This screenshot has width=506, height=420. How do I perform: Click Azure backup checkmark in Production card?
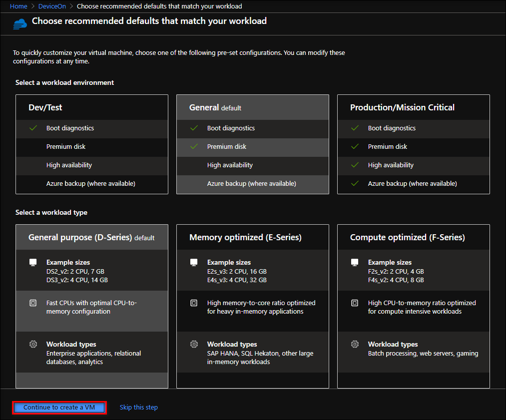[x=355, y=184]
